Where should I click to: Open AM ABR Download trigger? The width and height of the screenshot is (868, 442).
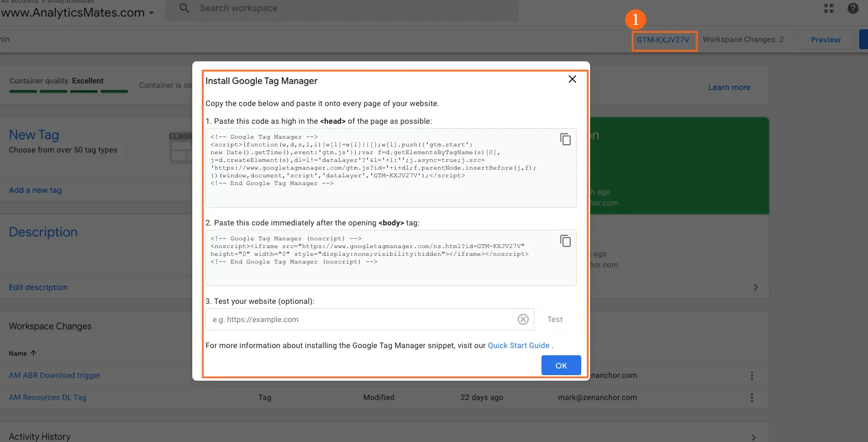point(55,375)
